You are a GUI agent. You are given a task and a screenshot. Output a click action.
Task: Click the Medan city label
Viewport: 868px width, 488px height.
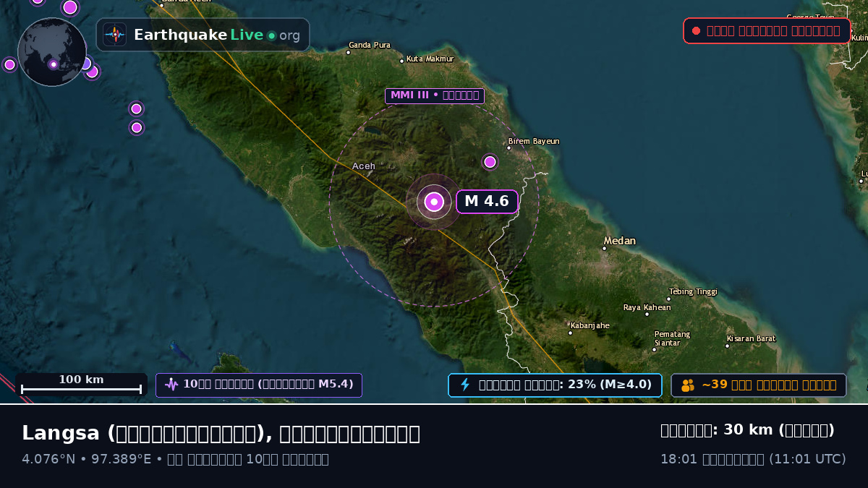tap(620, 241)
